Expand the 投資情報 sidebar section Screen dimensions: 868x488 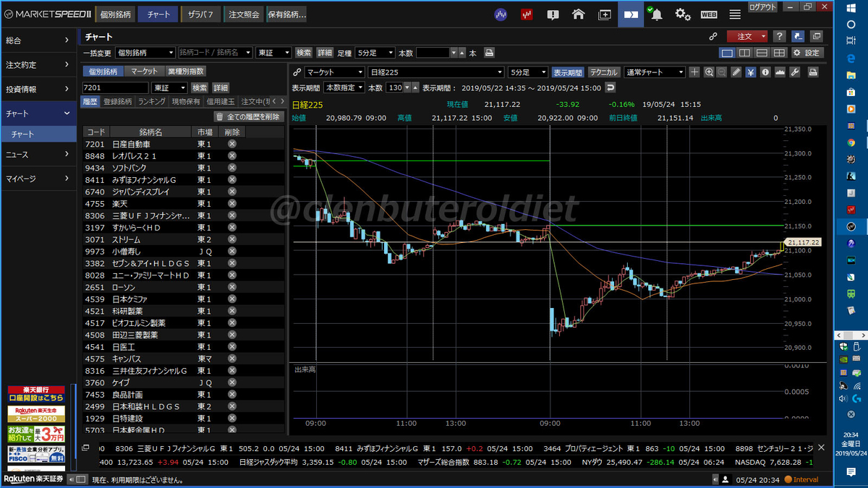pos(38,89)
